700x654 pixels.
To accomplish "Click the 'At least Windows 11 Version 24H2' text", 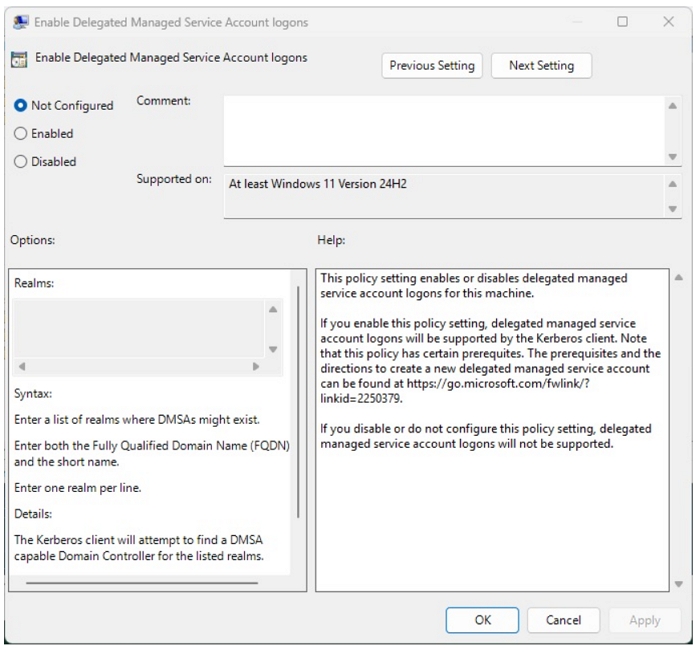I will (317, 184).
